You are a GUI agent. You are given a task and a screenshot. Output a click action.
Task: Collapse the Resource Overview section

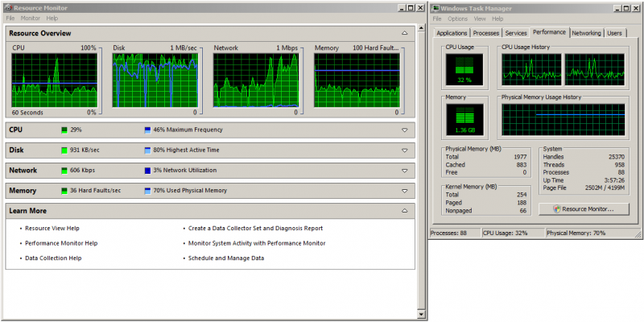click(x=405, y=33)
